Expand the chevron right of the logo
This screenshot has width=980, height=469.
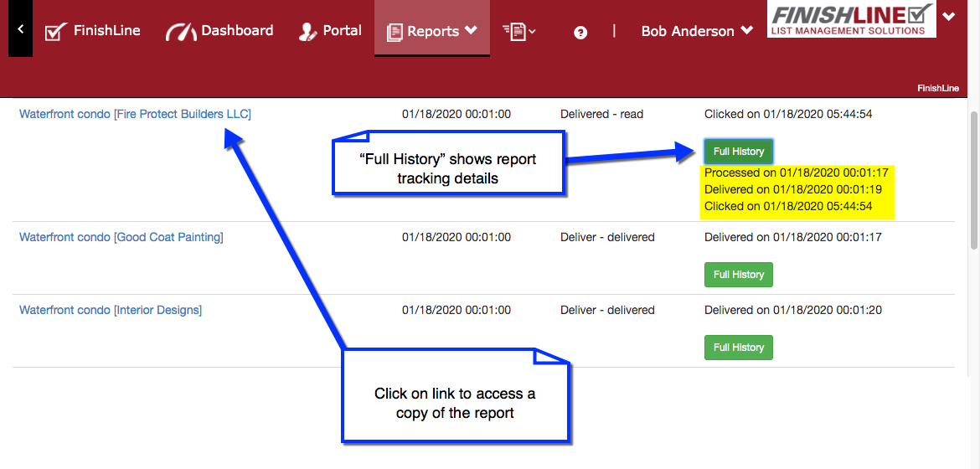click(948, 16)
